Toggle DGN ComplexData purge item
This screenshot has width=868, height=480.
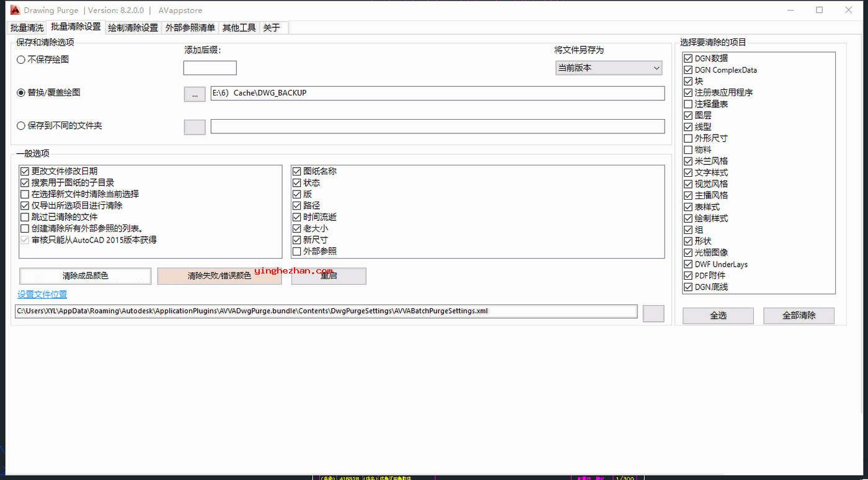point(688,70)
